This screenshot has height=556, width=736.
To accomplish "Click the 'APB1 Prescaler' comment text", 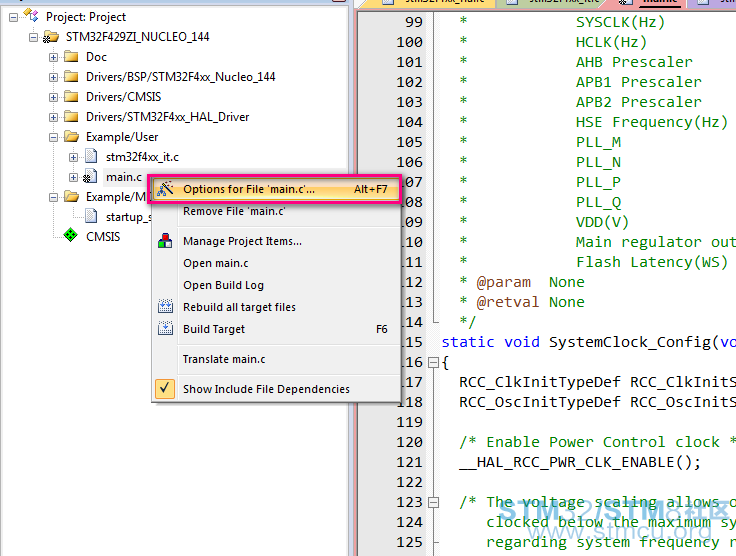I will coord(638,82).
